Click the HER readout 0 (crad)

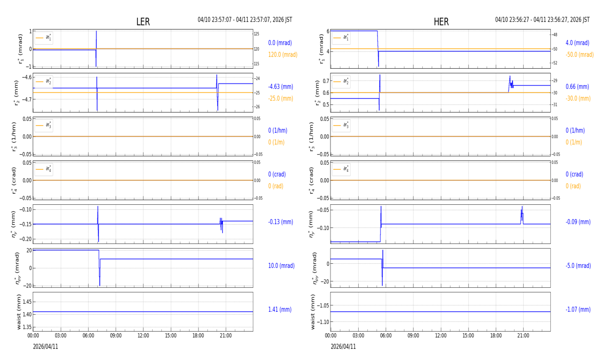click(x=574, y=174)
